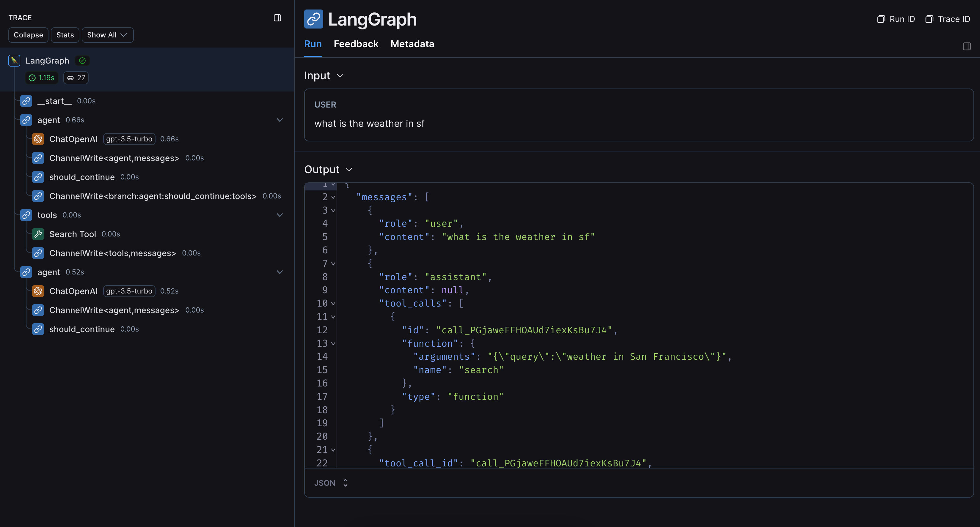980x527 pixels.
Task: Toggle the trace panel layout icon
Action: [x=277, y=18]
